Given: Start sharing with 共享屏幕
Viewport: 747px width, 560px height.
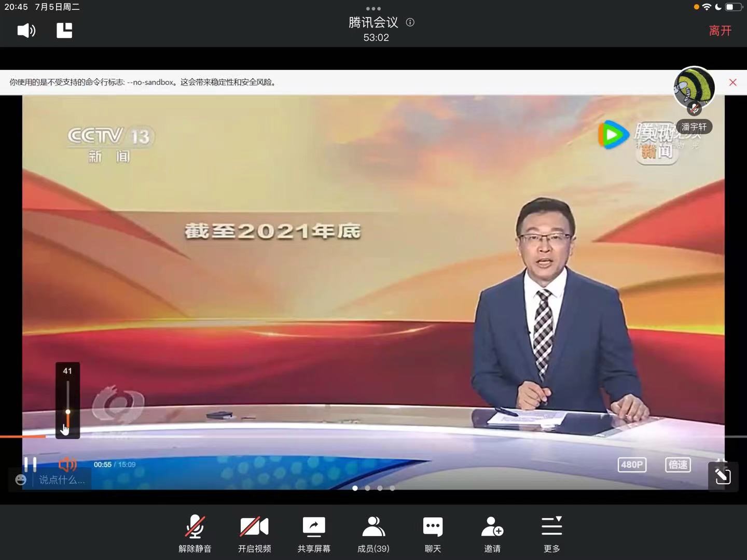Looking at the screenshot, I should 314,534.
